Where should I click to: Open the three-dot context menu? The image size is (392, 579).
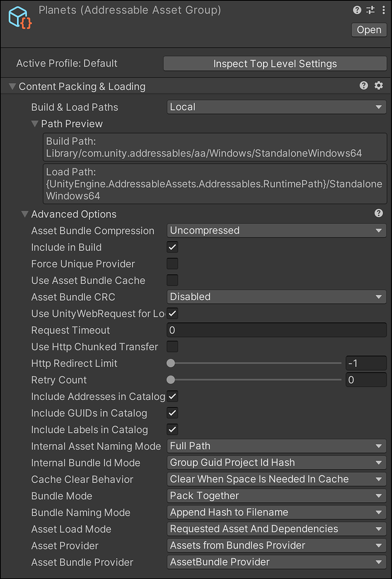(x=384, y=10)
